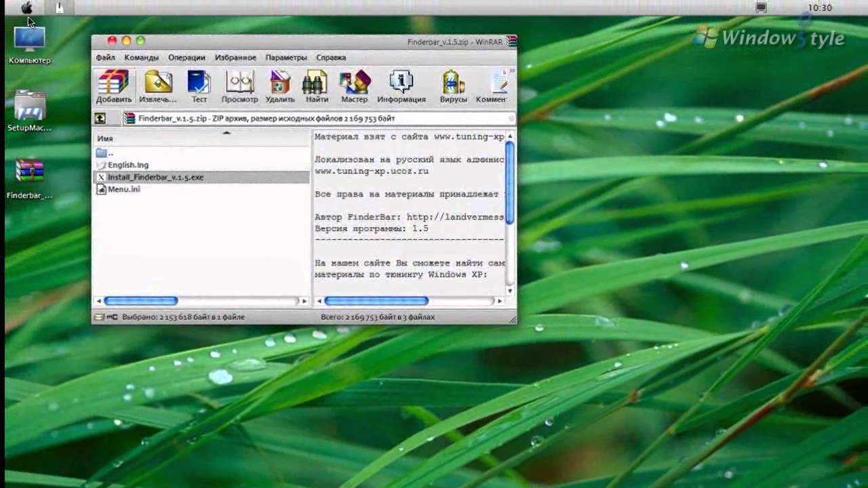868x488 pixels.
Task: Open the Команды menu
Action: pyautogui.click(x=141, y=58)
